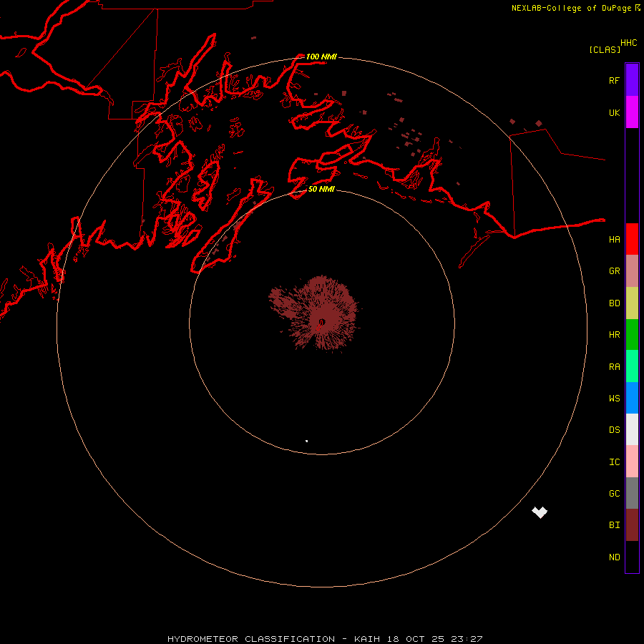Click the RA light green legend swatch
Image resolution: width=644 pixels, height=644 pixels.
[632, 366]
